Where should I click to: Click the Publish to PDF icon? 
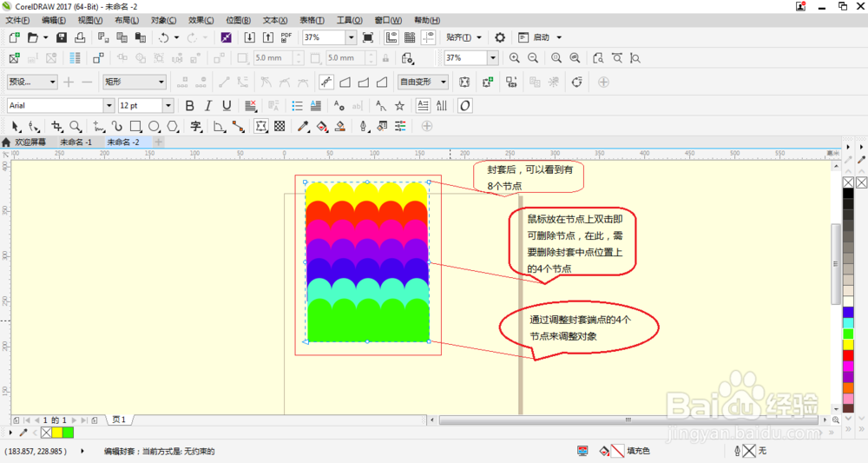coord(286,37)
